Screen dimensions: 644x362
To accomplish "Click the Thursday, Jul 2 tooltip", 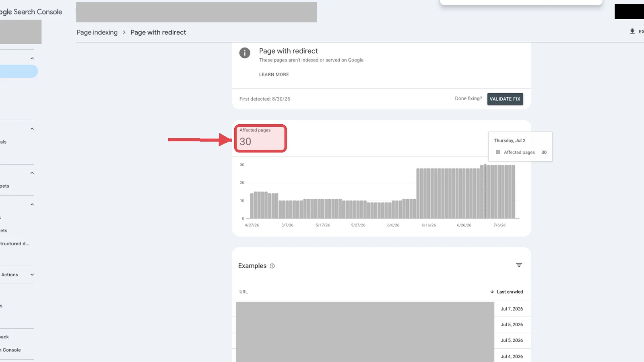I will tap(520, 146).
